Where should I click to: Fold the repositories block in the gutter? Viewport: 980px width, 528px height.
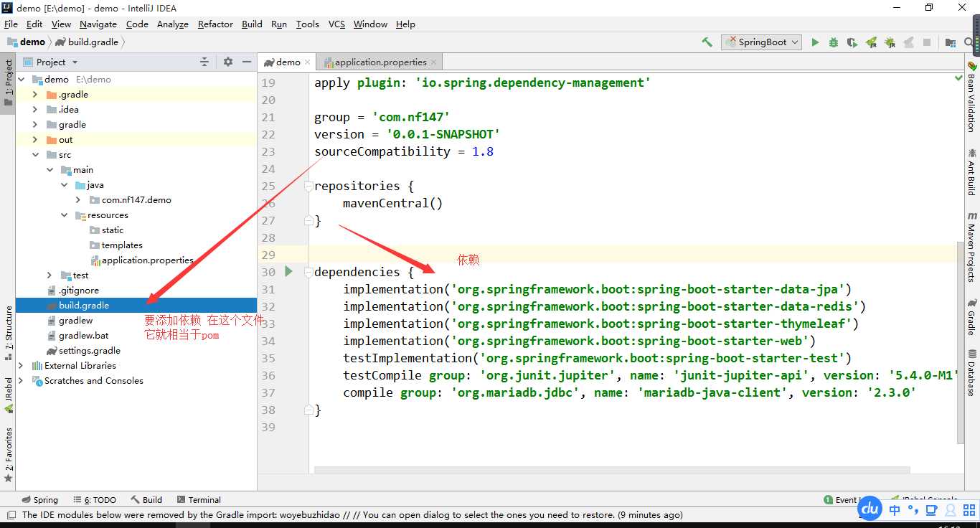pyautogui.click(x=308, y=187)
